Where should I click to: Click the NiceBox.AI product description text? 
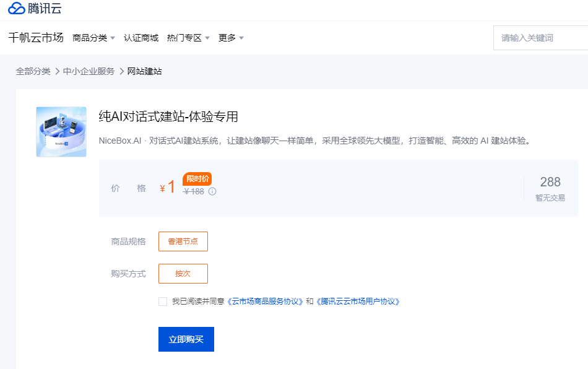[315, 141]
